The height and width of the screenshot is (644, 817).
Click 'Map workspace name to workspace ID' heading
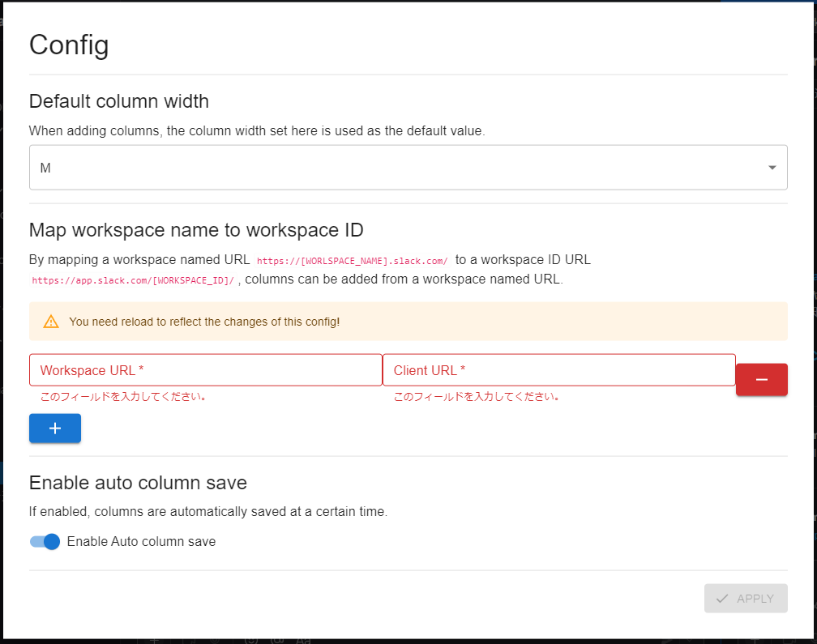[196, 229]
